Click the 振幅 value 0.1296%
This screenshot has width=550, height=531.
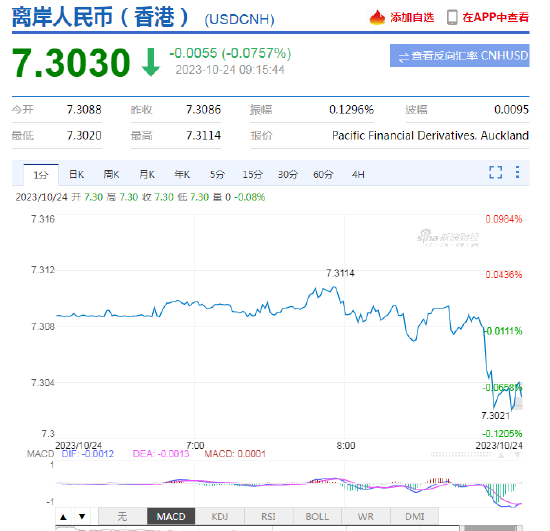pos(351,109)
